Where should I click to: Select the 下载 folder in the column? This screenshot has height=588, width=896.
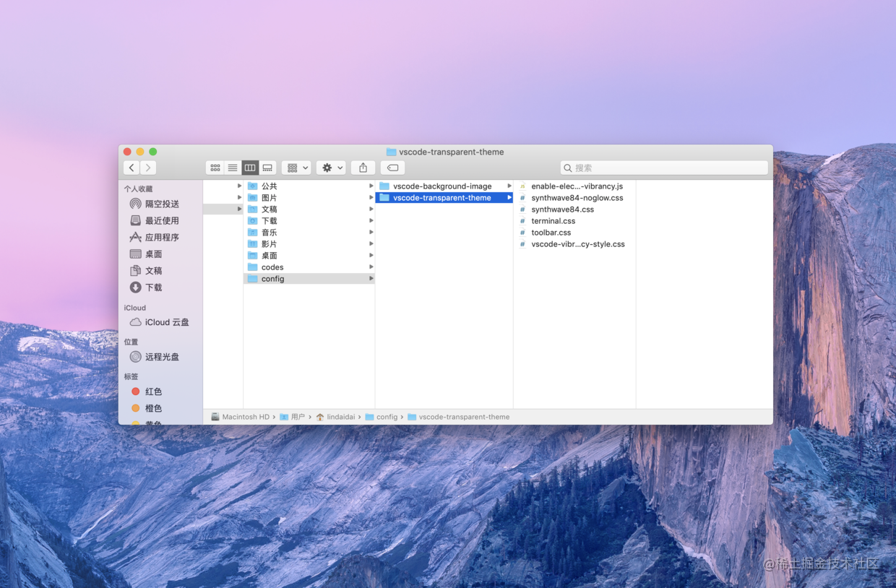(x=309, y=221)
